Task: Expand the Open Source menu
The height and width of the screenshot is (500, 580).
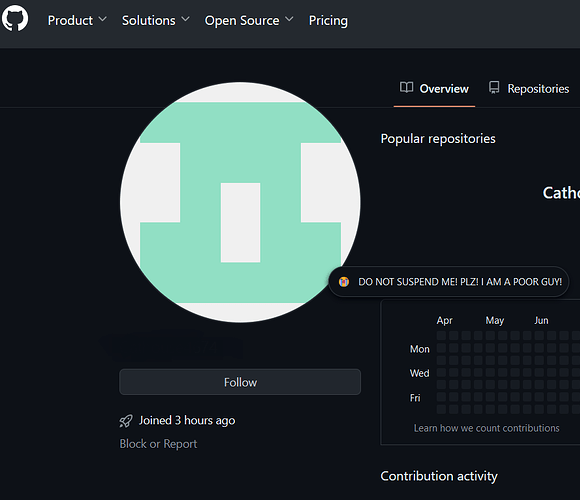Action: [249, 20]
